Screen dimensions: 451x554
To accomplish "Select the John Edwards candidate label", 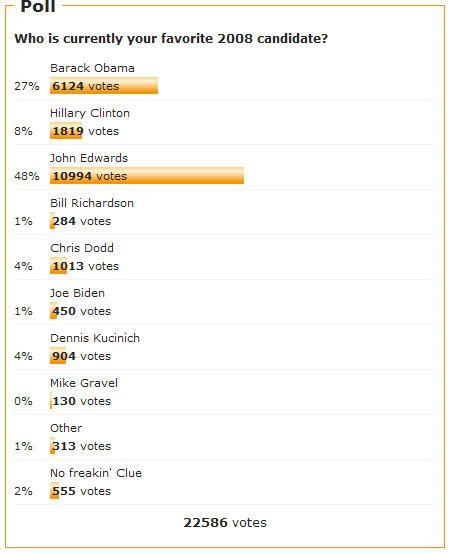I will (x=89, y=158).
